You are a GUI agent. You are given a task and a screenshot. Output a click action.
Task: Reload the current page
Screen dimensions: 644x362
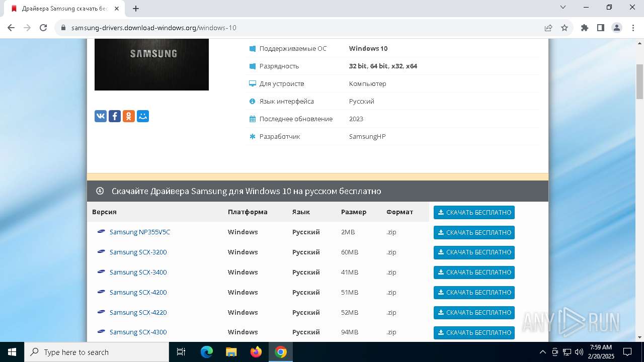pos(43,28)
